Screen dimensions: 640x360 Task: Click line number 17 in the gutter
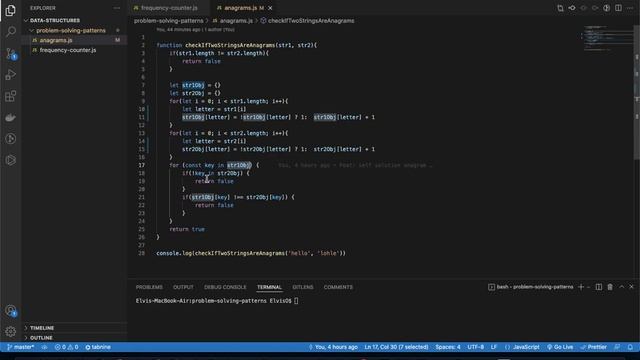coord(141,165)
